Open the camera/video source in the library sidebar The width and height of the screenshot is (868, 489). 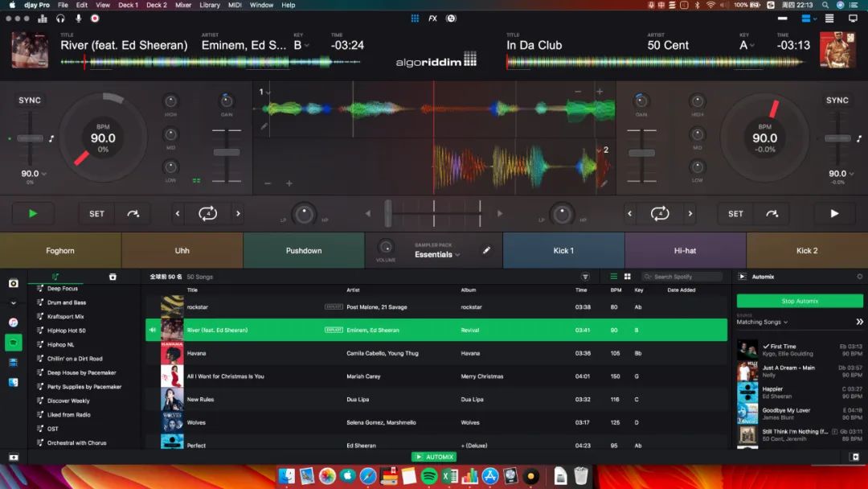(14, 283)
